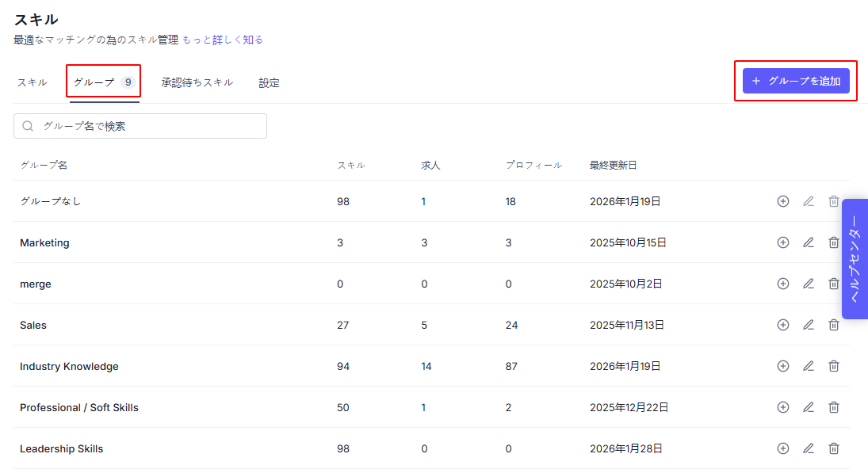Focus the グループ名で検索 search field
868x469 pixels.
(x=140, y=126)
